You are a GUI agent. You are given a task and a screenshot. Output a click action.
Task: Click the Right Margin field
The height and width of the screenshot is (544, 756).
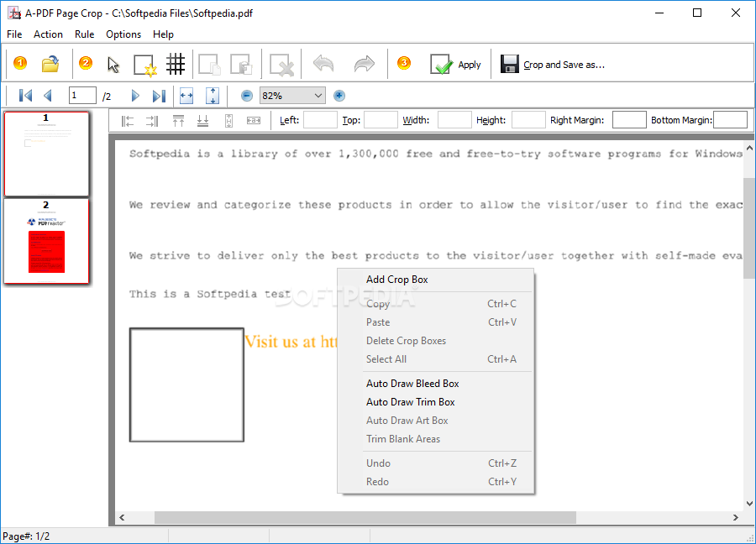[629, 119]
